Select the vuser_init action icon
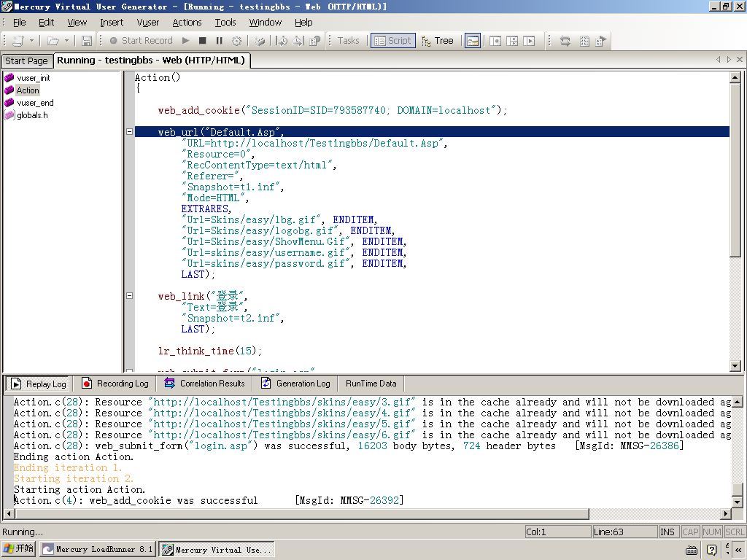This screenshot has height=560, width=747. coord(9,78)
